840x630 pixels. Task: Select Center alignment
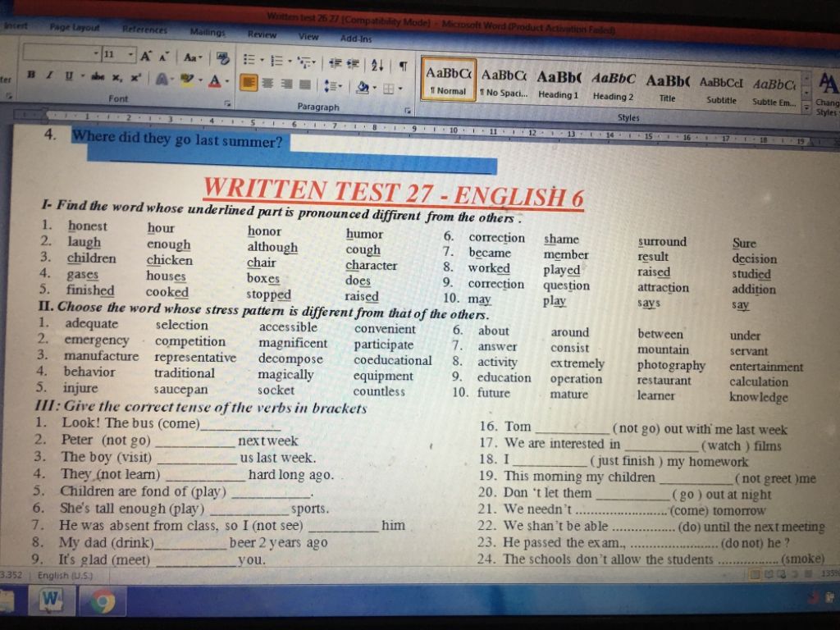268,83
